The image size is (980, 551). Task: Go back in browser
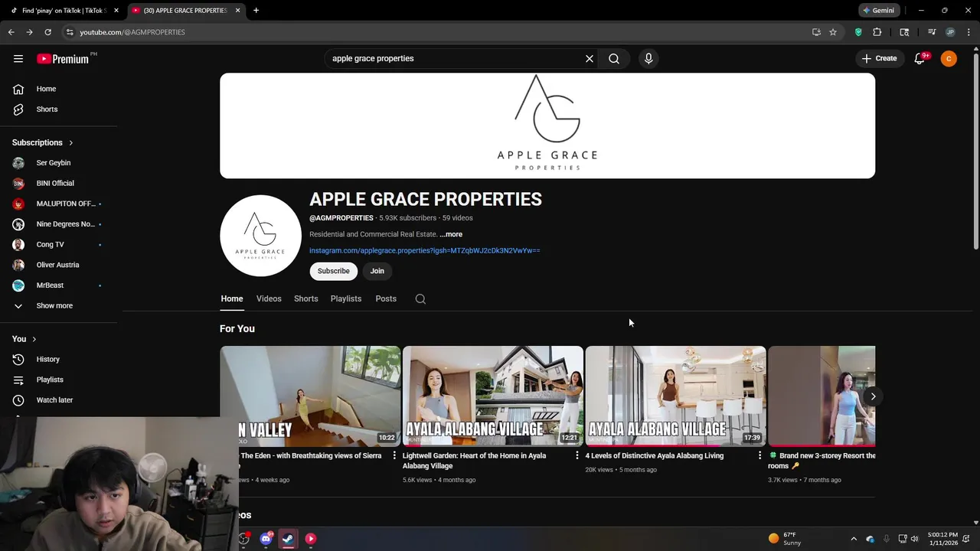coord(11,32)
